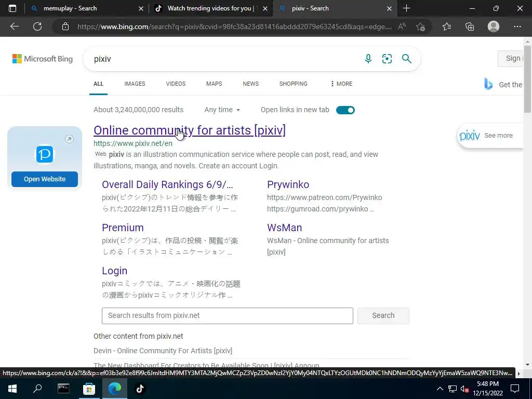Switch to MAPS tab
Screen dimensions: 532x399
tap(214, 84)
